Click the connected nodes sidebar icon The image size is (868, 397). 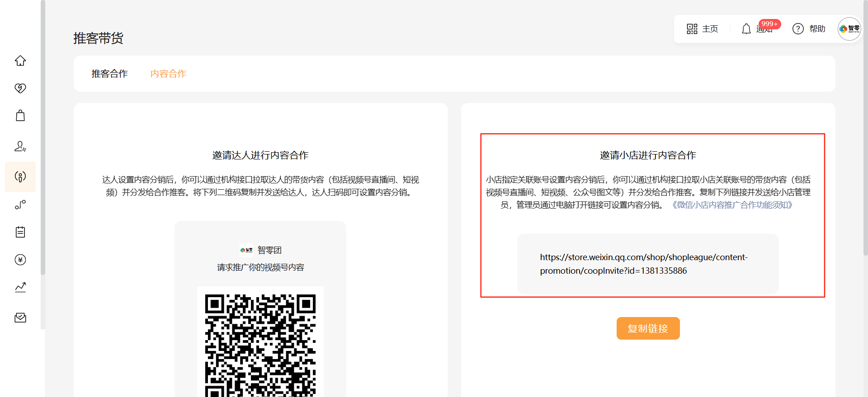[x=20, y=205]
